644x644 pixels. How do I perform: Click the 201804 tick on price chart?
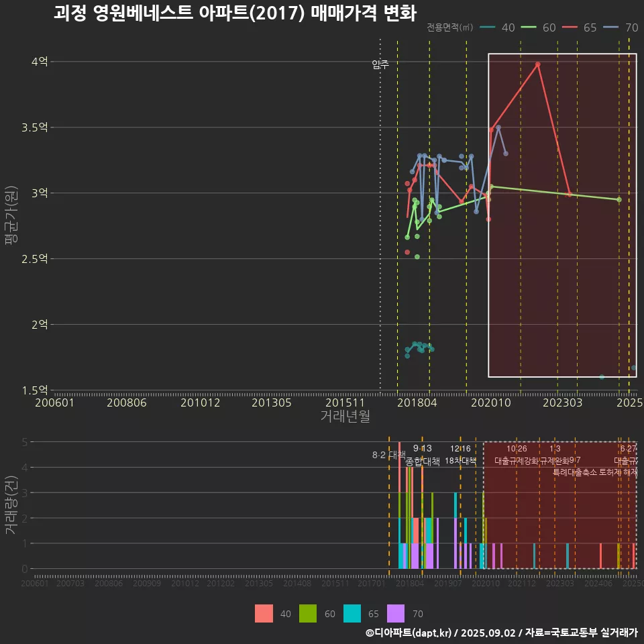(x=417, y=402)
